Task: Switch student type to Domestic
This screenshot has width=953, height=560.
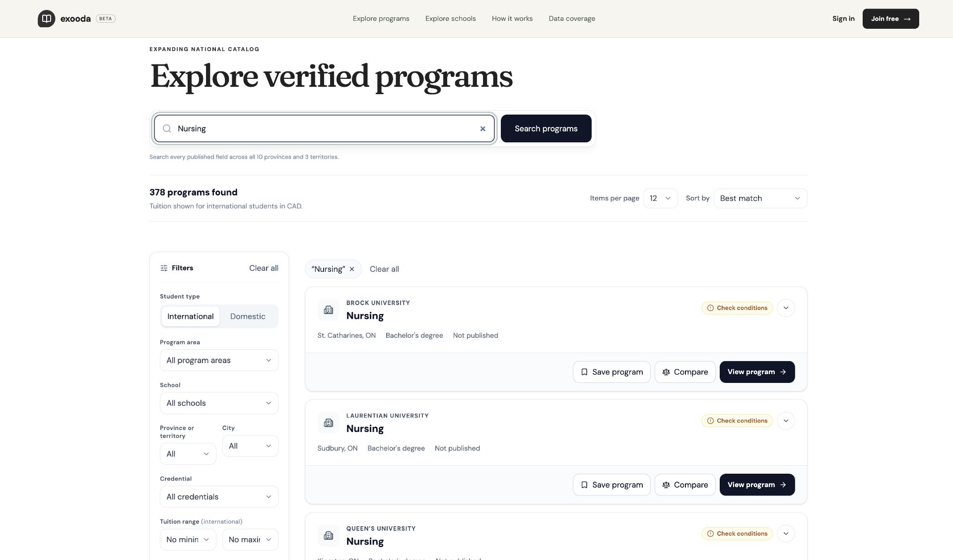Action: point(248,316)
